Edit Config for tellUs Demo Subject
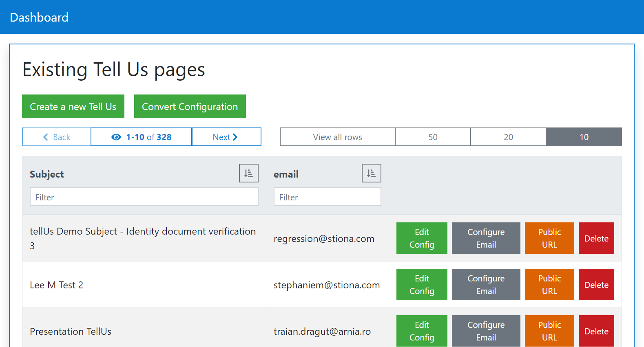The image size is (644, 347). [x=422, y=238]
